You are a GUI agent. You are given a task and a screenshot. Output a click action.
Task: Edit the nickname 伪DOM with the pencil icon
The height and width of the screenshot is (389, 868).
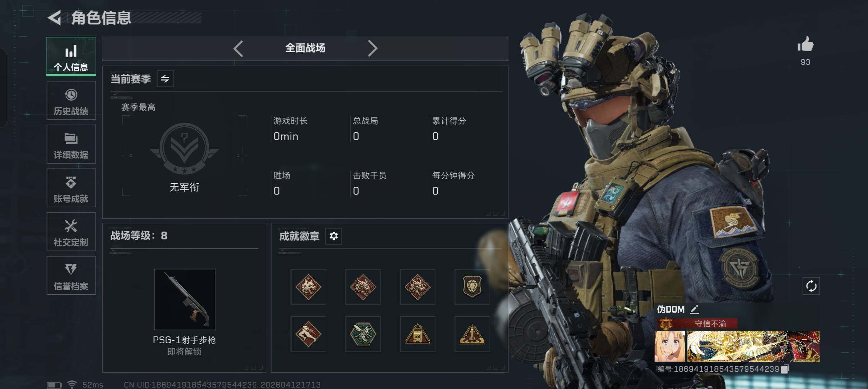point(695,309)
